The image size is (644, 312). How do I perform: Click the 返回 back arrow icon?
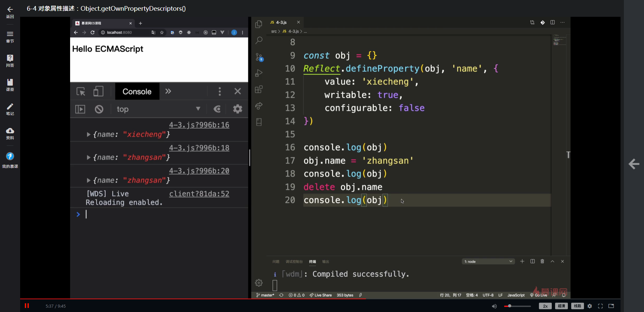(10, 10)
